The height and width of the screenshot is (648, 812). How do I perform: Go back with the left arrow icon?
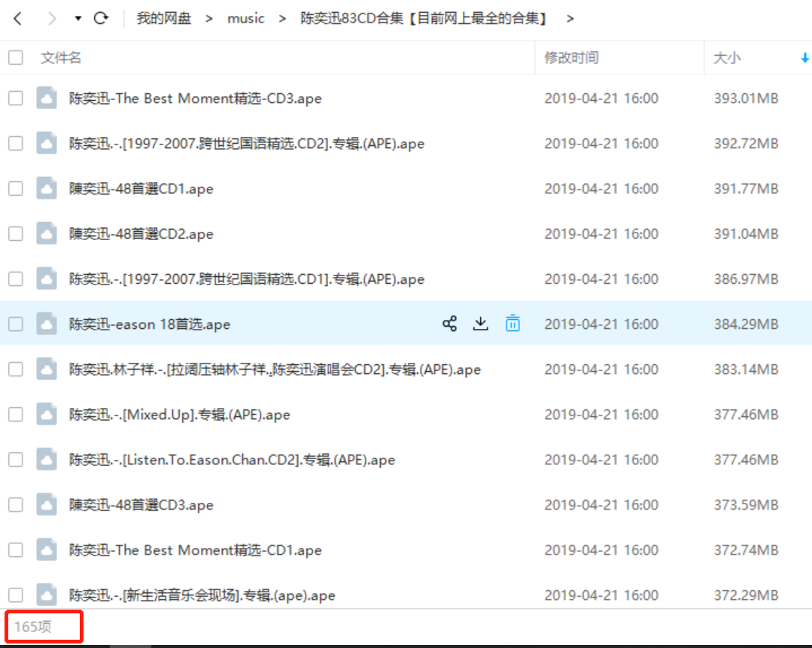click(x=17, y=19)
